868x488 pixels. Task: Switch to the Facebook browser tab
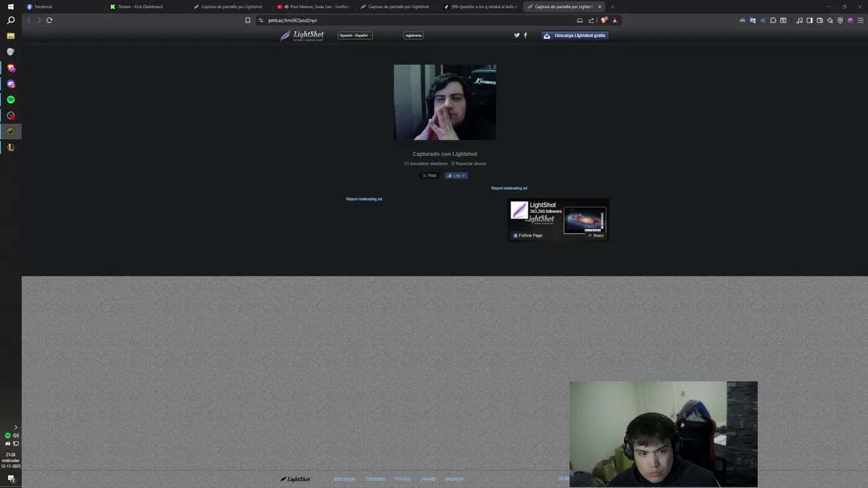coord(64,7)
